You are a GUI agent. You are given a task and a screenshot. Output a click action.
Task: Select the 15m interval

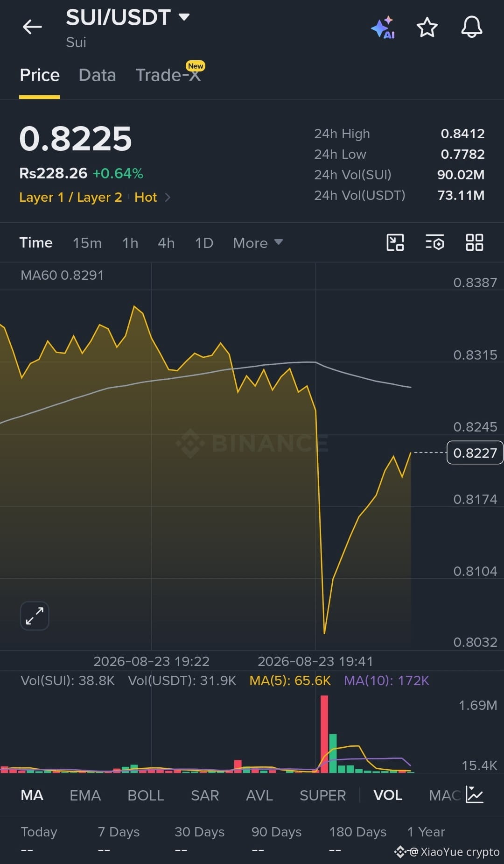click(x=87, y=243)
